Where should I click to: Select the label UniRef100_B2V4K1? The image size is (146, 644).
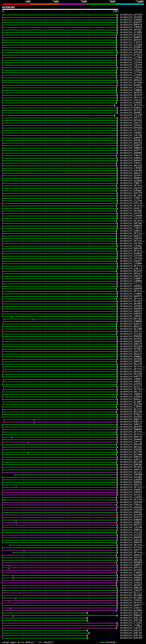point(131,120)
